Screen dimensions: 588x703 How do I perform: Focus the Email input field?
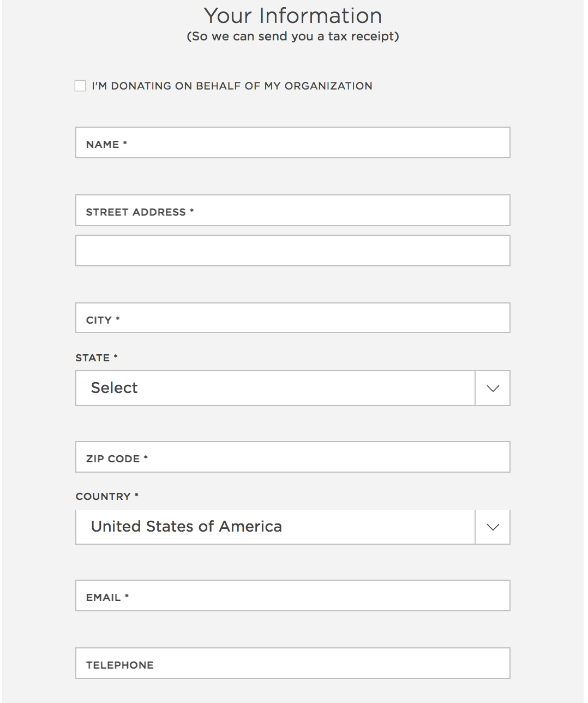point(292,596)
